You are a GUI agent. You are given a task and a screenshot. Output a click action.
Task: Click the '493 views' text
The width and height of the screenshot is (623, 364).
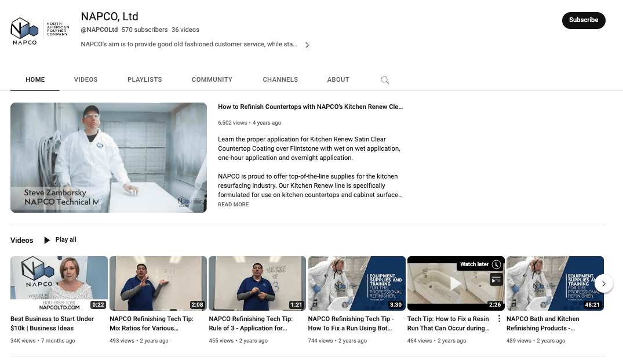coord(122,341)
